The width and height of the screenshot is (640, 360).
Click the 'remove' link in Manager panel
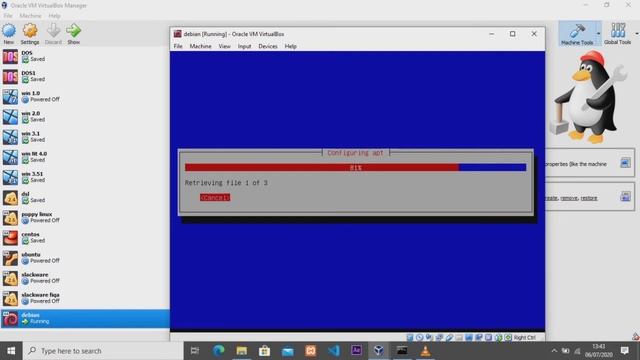coord(569,198)
